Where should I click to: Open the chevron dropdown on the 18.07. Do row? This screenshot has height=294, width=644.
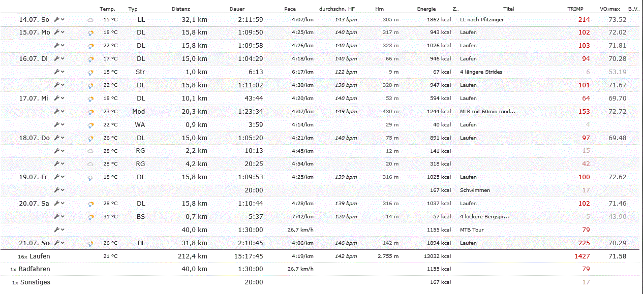tap(63, 138)
